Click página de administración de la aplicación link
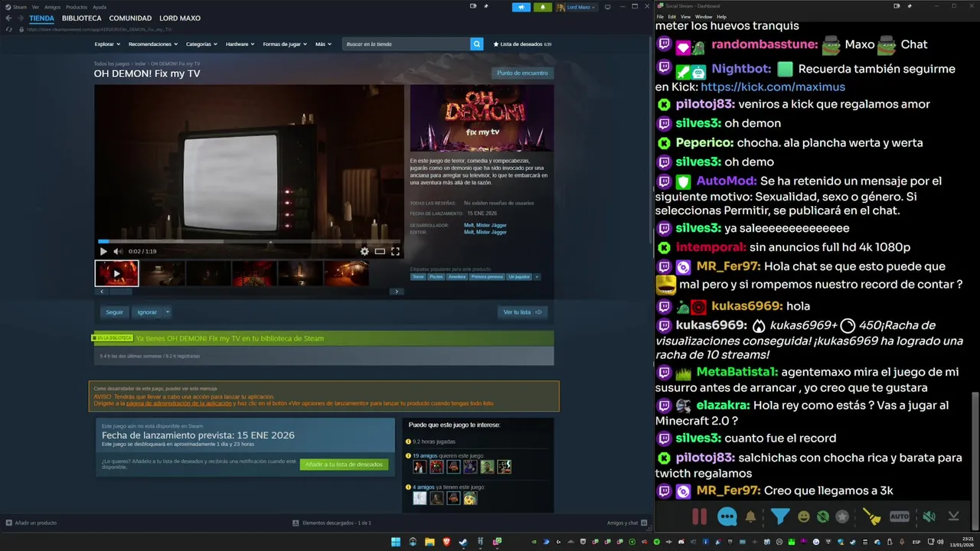Screen dimensions: 980x551 [x=178, y=403]
